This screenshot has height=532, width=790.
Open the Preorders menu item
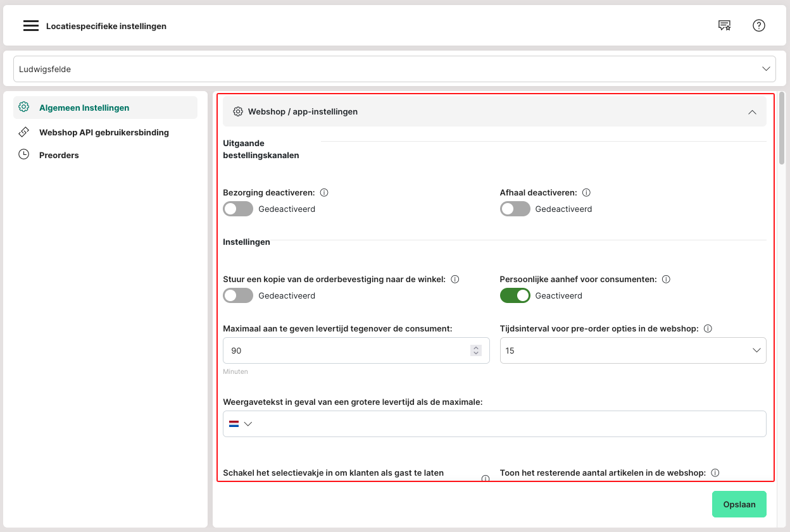tap(59, 155)
